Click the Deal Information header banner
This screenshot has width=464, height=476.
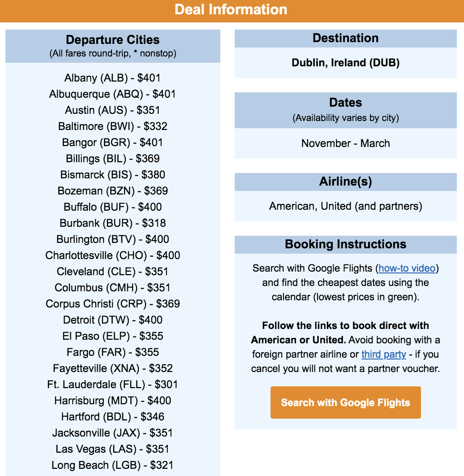pyautogui.click(x=231, y=10)
